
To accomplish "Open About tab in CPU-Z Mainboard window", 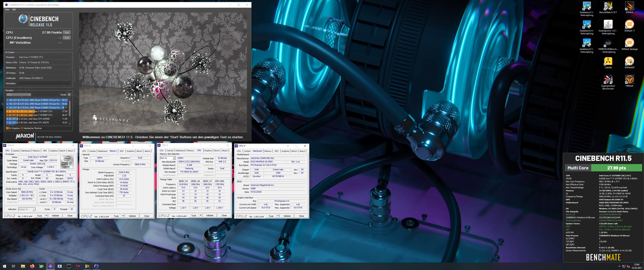I will 302,151.
